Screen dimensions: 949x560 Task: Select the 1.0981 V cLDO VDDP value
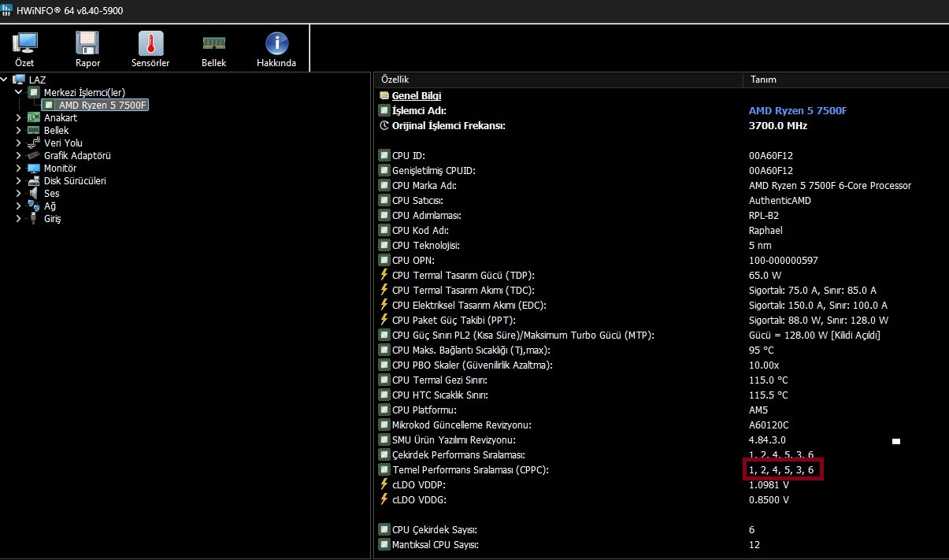pyautogui.click(x=769, y=485)
